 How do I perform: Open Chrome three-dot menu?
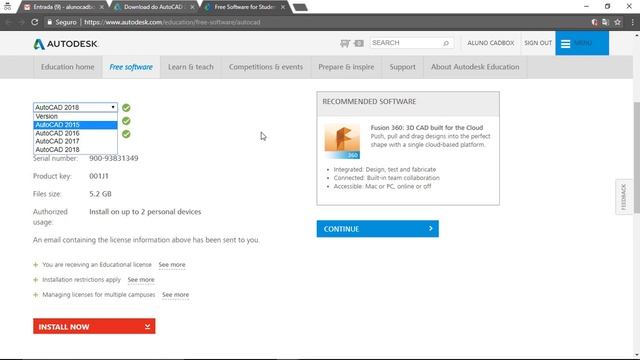[632, 22]
